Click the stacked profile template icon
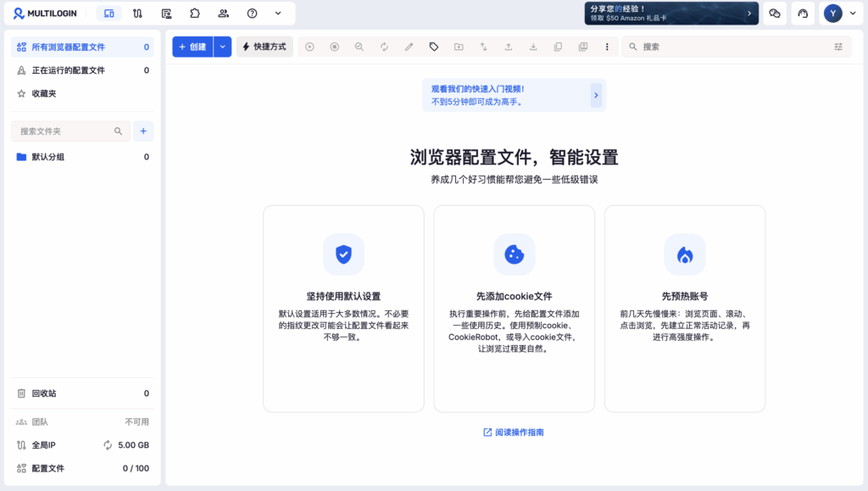The image size is (868, 491). coord(583,47)
